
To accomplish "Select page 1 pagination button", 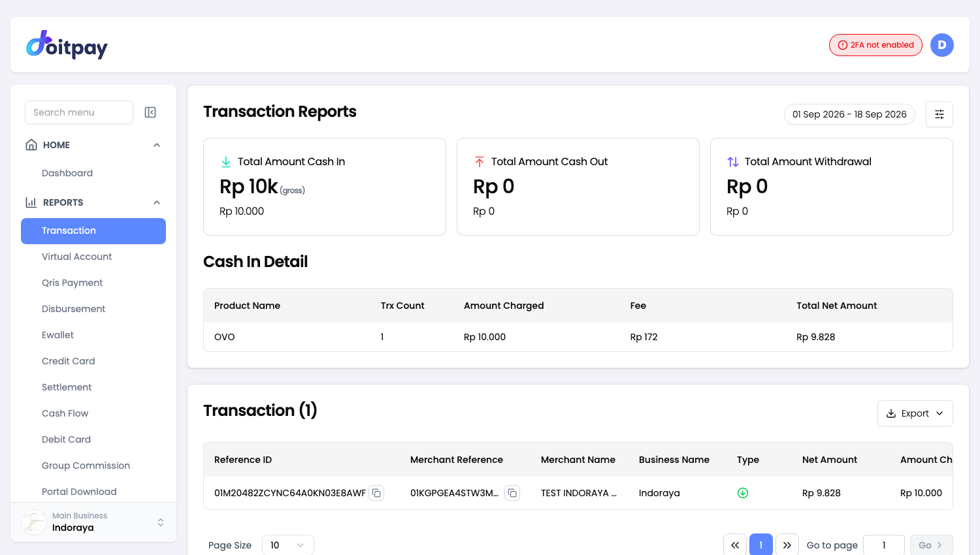I will click(x=761, y=545).
